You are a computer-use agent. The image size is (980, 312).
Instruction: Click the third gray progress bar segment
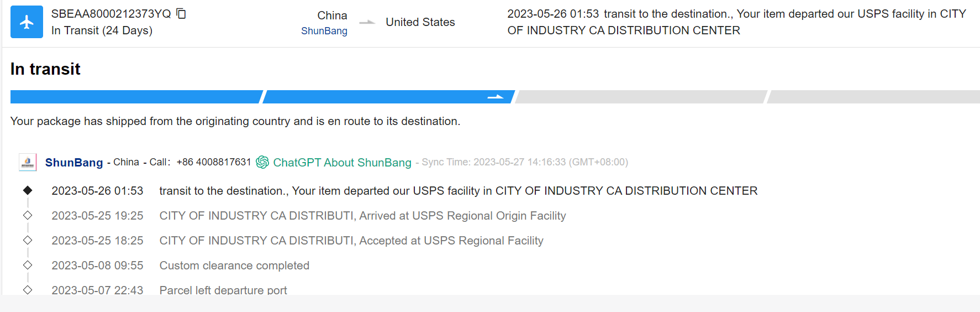(x=641, y=97)
